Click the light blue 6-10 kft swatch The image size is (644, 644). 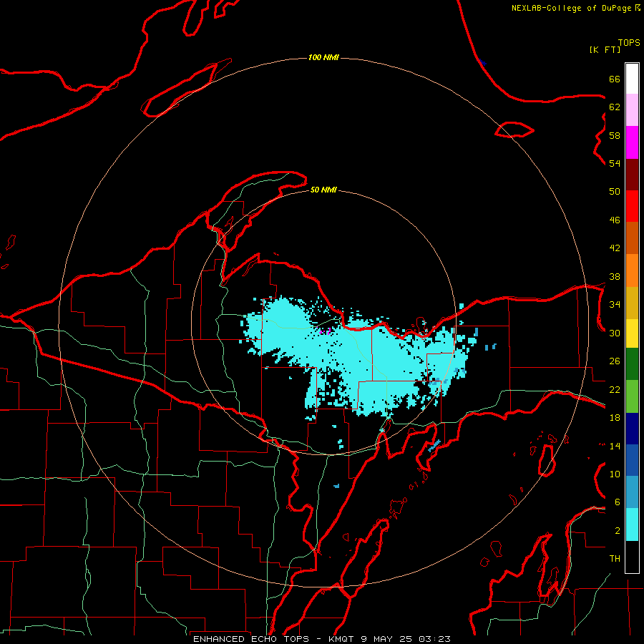[x=632, y=492]
